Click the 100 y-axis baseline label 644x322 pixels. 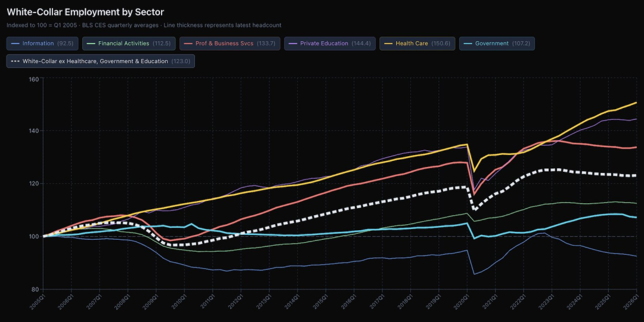(x=33, y=237)
